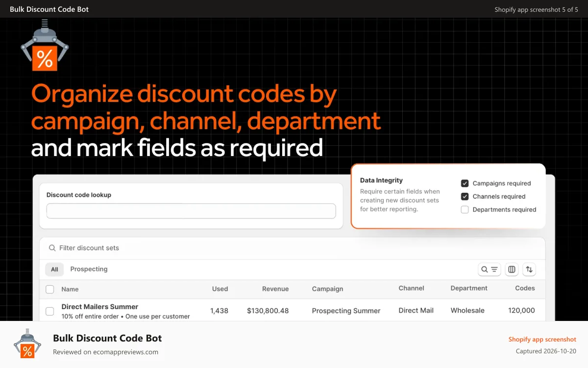This screenshot has width=588, height=368.
Task: Click the Channel column header
Action: [411, 288]
